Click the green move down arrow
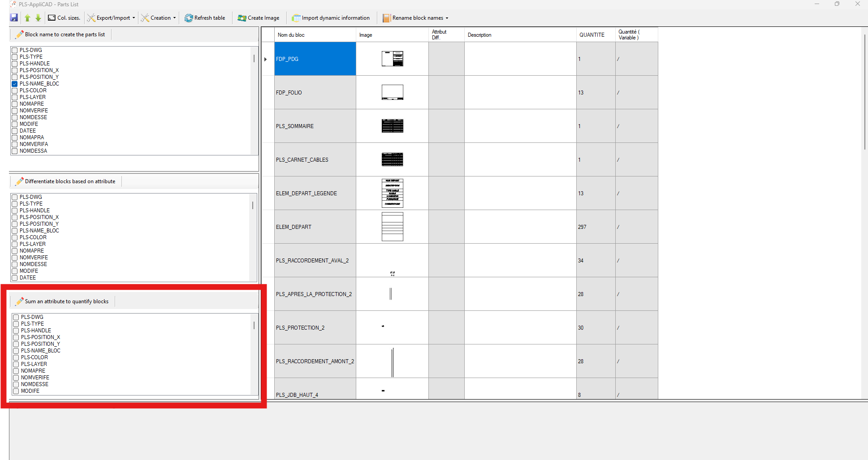 [38, 18]
